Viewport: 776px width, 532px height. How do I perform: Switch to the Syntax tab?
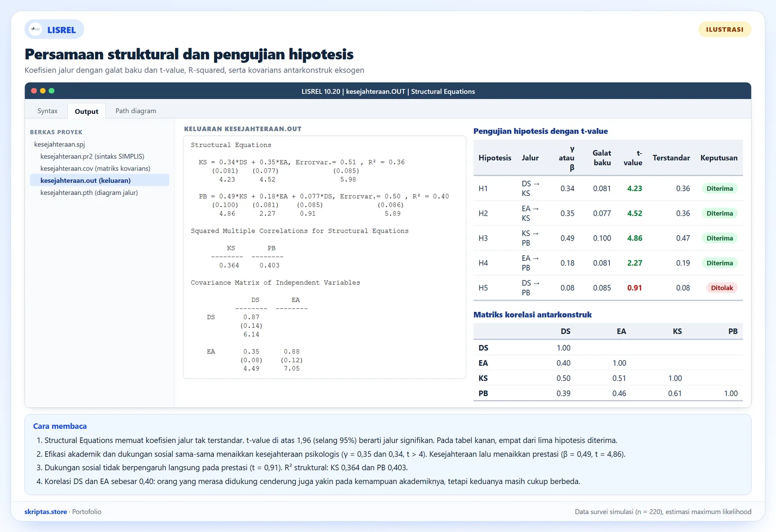pyautogui.click(x=48, y=111)
